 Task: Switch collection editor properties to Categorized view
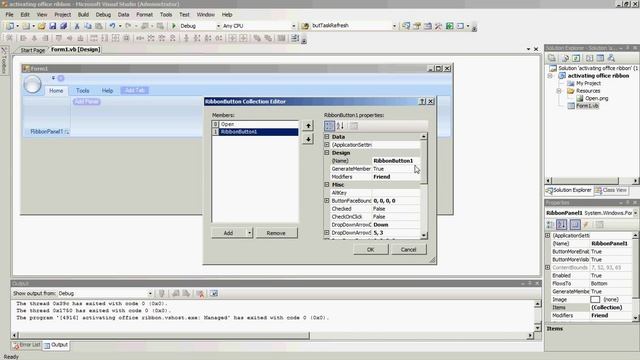(x=329, y=126)
